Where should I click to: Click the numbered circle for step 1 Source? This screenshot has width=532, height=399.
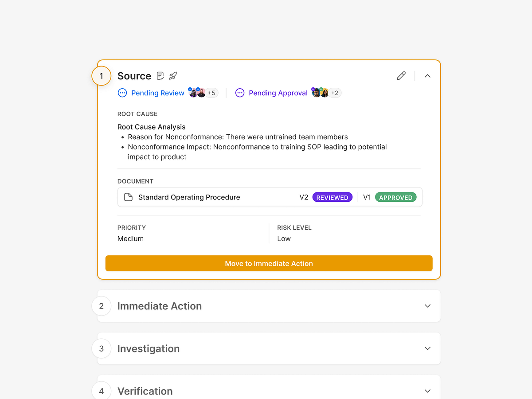101,76
